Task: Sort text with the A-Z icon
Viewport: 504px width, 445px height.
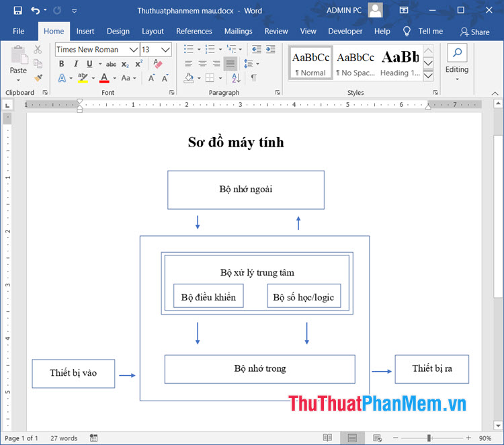Action: pos(236,78)
